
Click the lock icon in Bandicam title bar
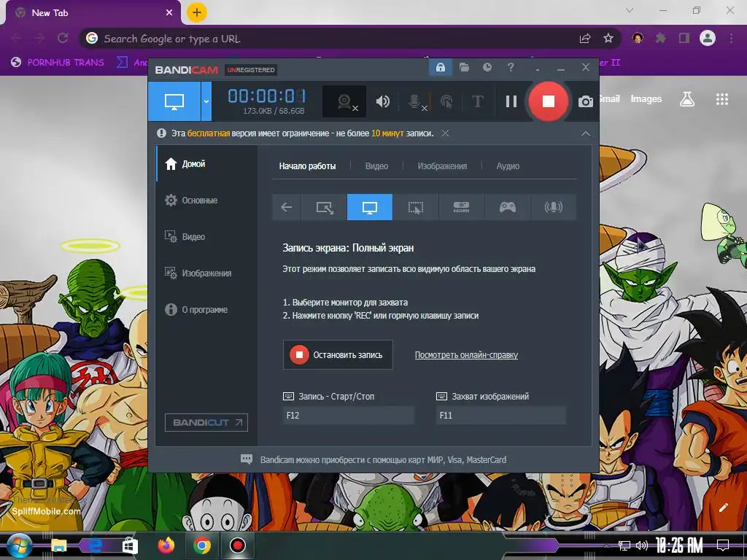pos(440,68)
